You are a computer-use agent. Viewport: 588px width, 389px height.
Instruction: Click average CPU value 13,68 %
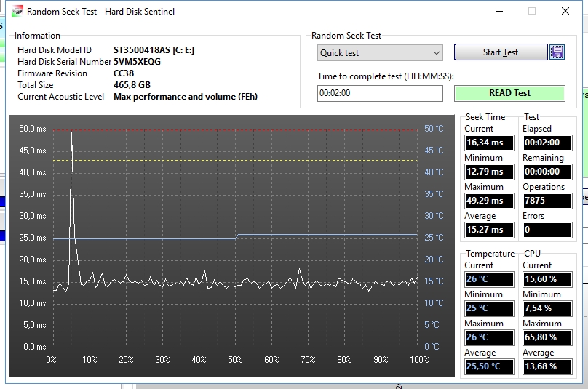coord(547,366)
